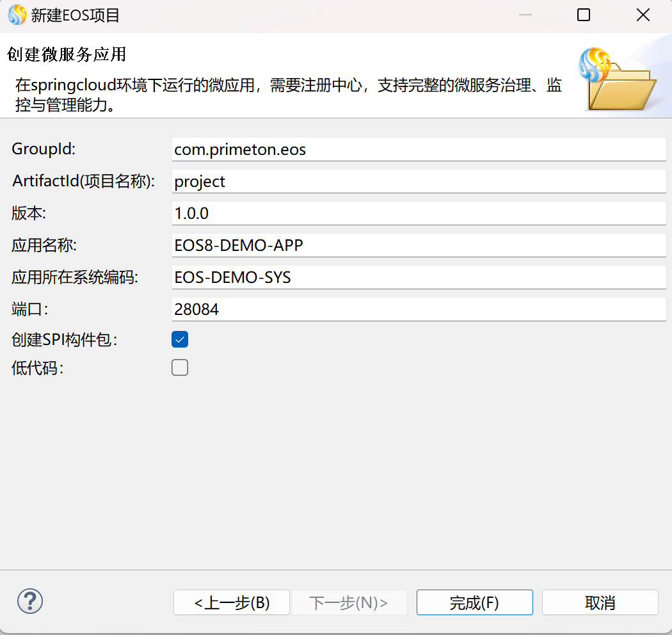Click the help question mark icon
Viewport: 672px width, 635px height.
(30, 601)
